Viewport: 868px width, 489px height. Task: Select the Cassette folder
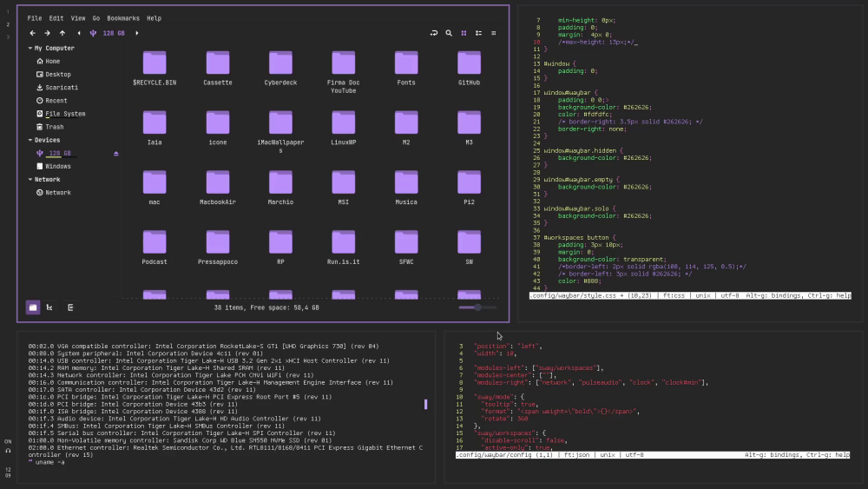click(218, 69)
